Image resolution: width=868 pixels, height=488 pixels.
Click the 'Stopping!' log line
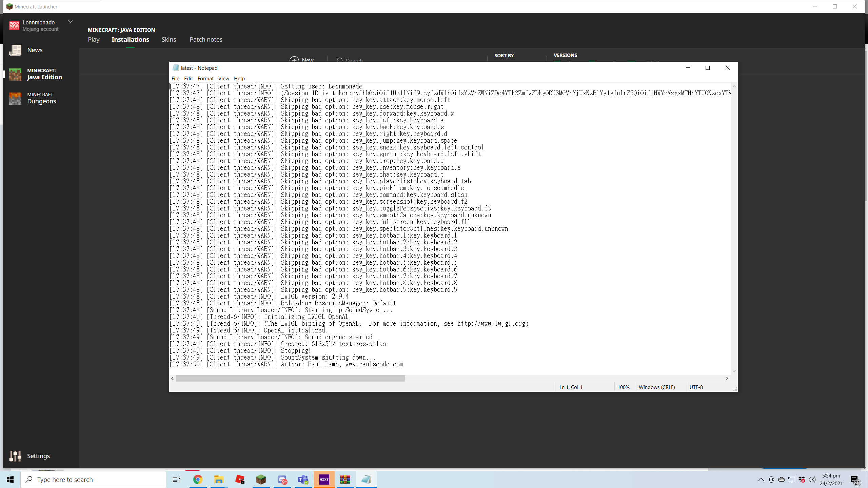tap(240, 351)
